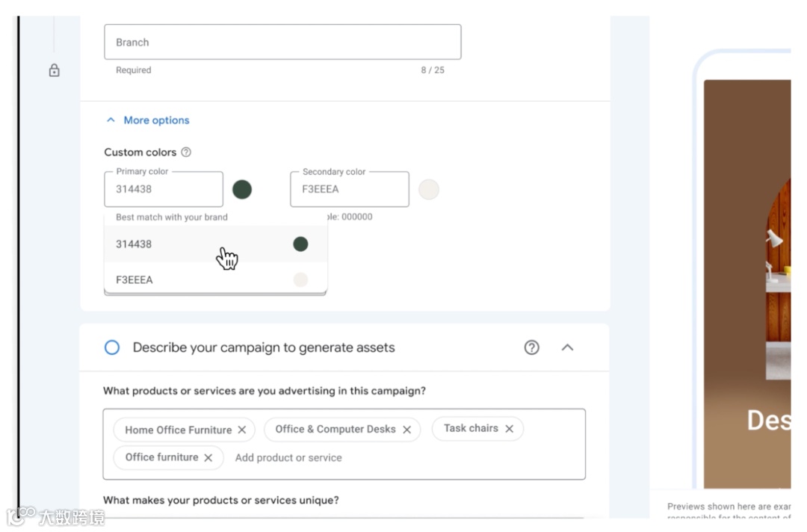Select the campaign description radio circle

[x=112, y=347]
